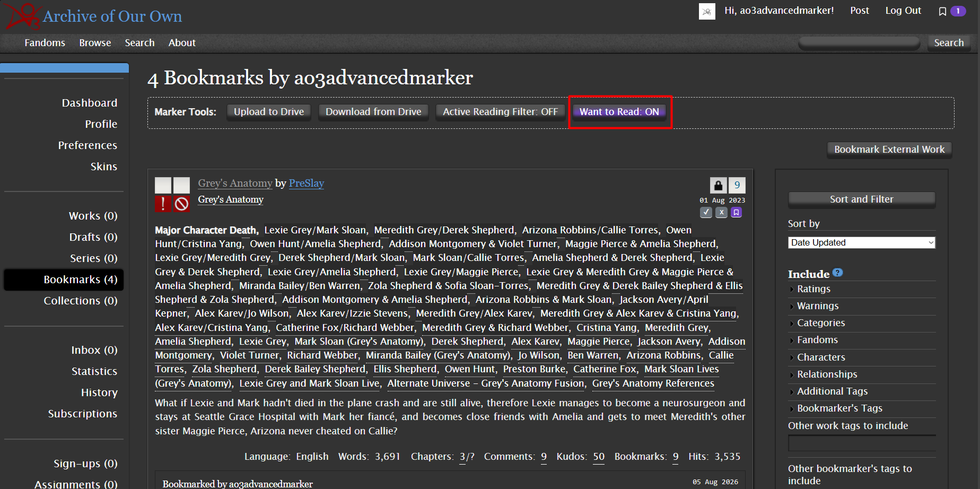The height and width of the screenshot is (489, 980).
Task: Open author PreSlay's profile
Action: [307, 183]
